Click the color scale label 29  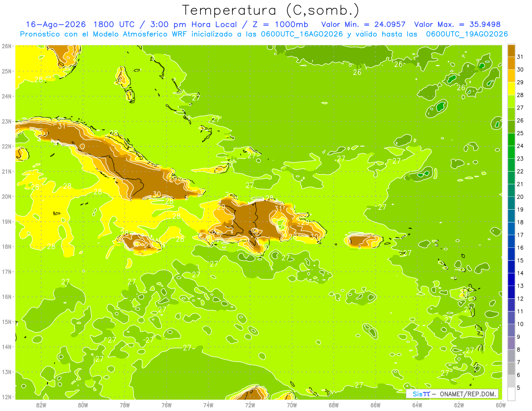(x=520, y=82)
